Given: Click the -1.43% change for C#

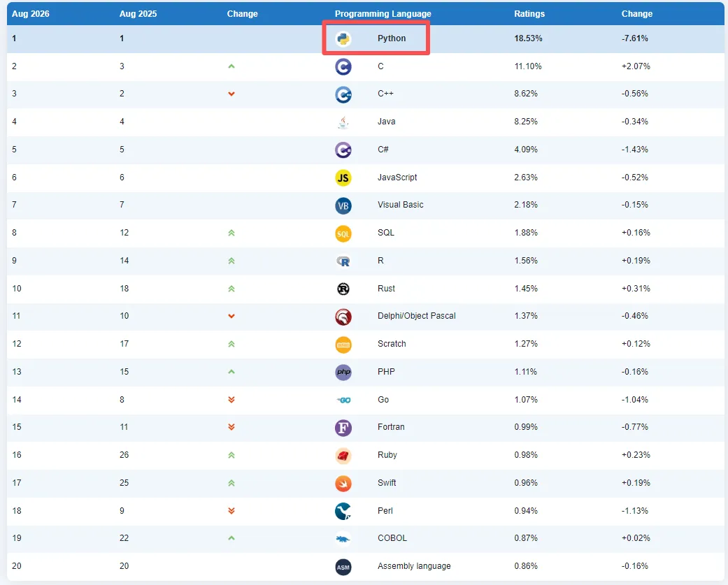Looking at the screenshot, I should (x=635, y=150).
